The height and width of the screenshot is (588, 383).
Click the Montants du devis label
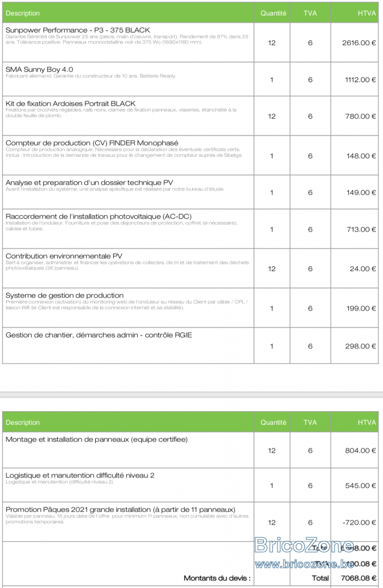click(217, 578)
